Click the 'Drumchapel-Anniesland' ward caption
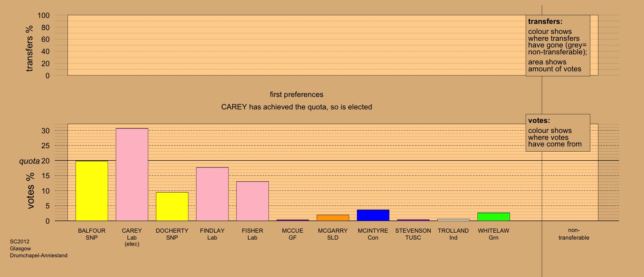644x277 pixels. pyautogui.click(x=39, y=256)
